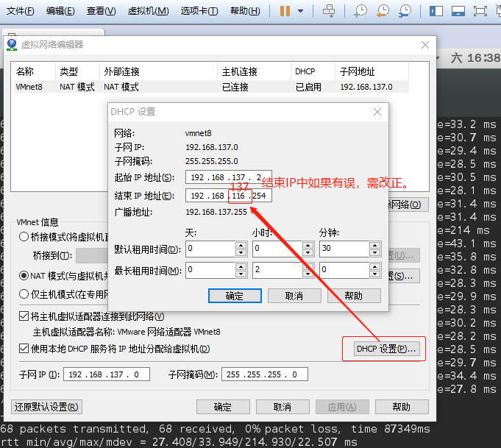
Task: Select the NAT 模式 radio button
Action: tap(24, 275)
